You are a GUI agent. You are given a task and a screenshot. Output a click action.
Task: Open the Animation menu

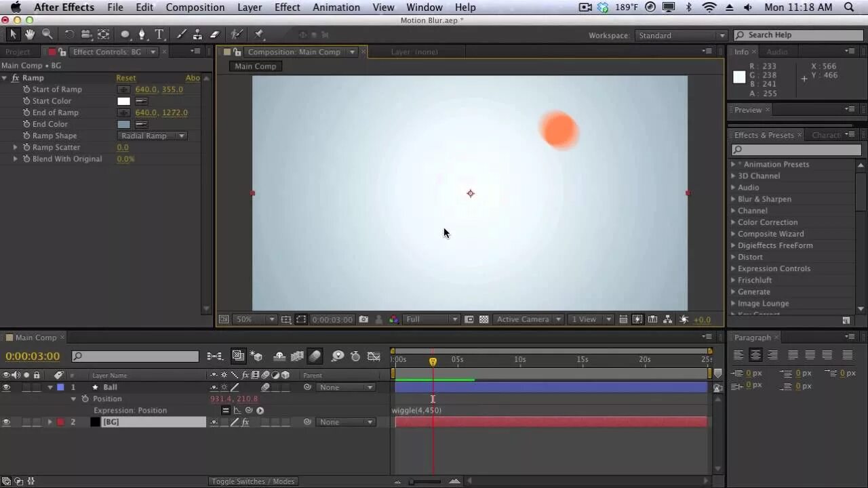coord(336,7)
